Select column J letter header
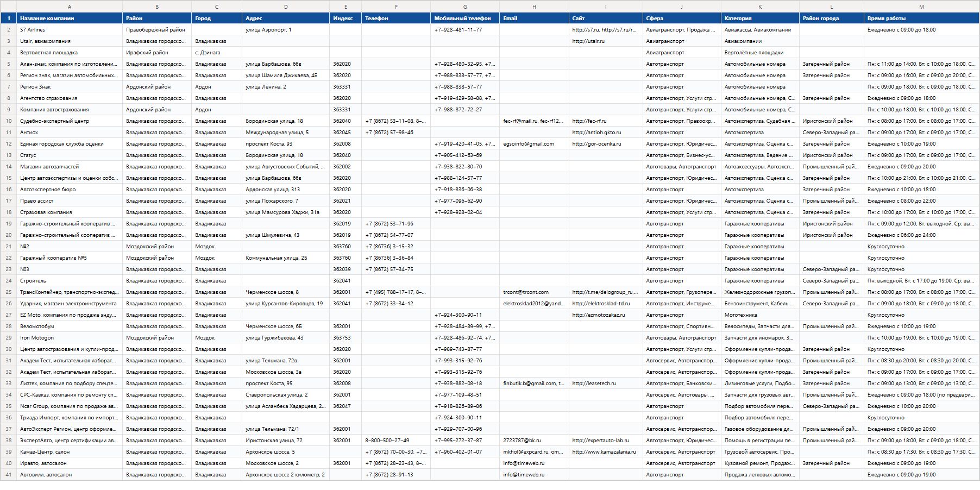980x490 pixels. click(682, 7)
